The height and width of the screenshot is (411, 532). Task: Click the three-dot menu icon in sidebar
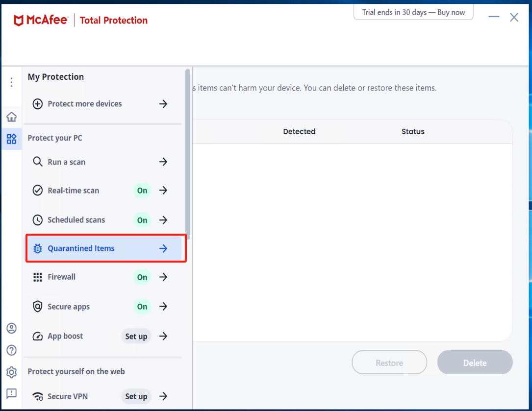coord(12,82)
